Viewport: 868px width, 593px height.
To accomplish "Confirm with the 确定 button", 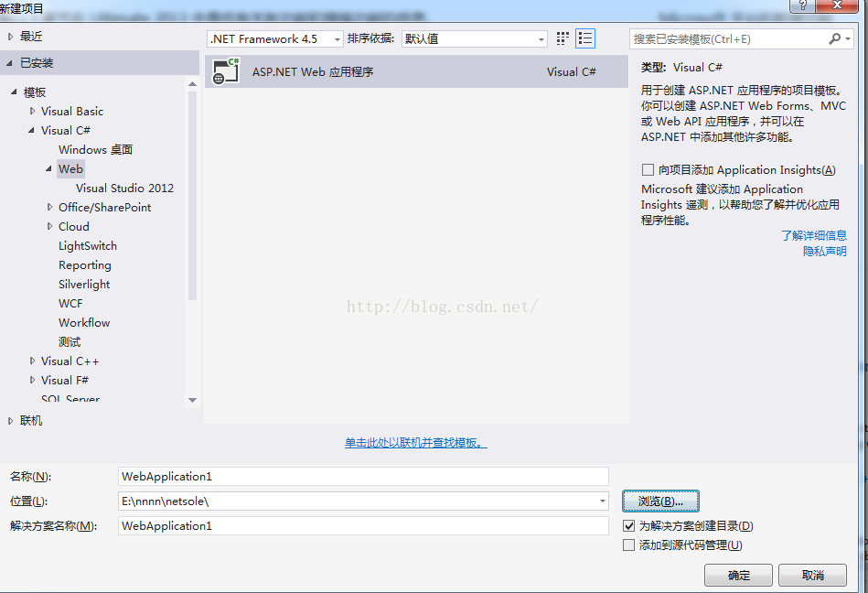I will 738,576.
